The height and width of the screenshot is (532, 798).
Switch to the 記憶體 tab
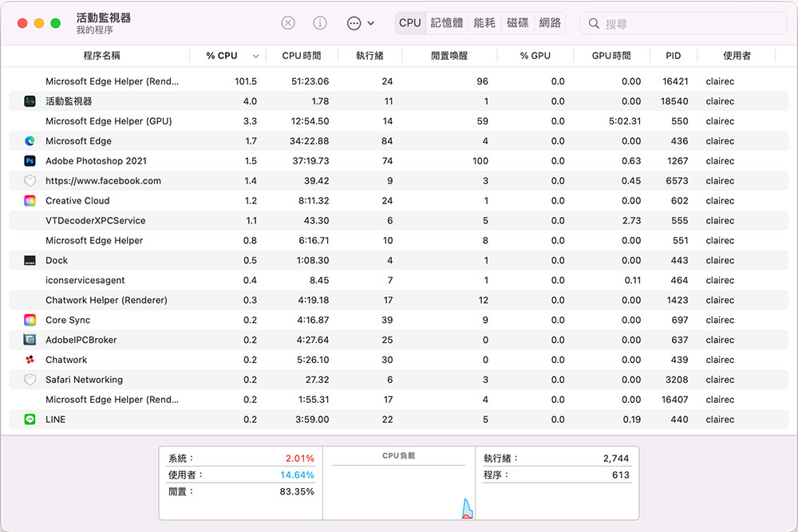[447, 23]
